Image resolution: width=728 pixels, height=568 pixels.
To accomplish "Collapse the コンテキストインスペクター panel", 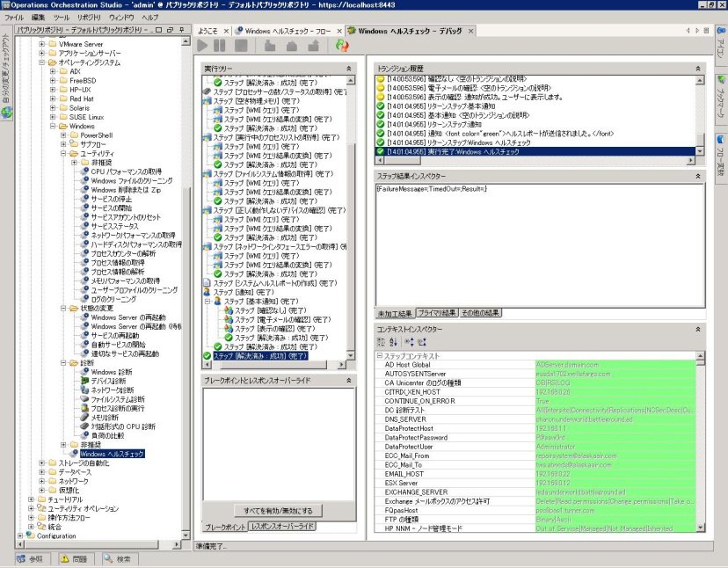I will 698,329.
